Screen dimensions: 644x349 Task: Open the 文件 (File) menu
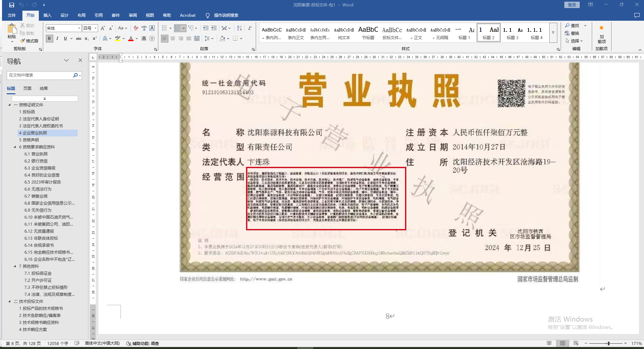[12, 15]
